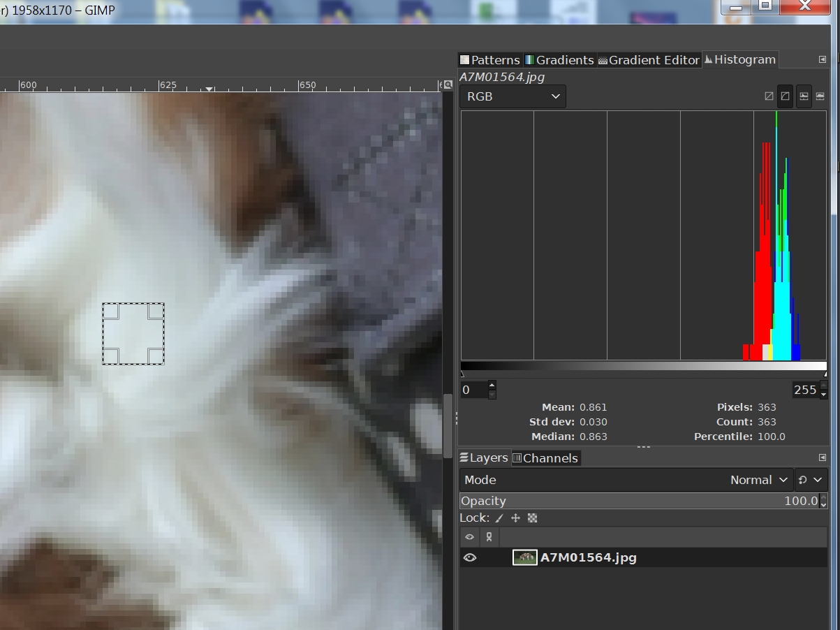
Task: Select the A7M01564.jpg layer thumbnail
Action: [524, 557]
